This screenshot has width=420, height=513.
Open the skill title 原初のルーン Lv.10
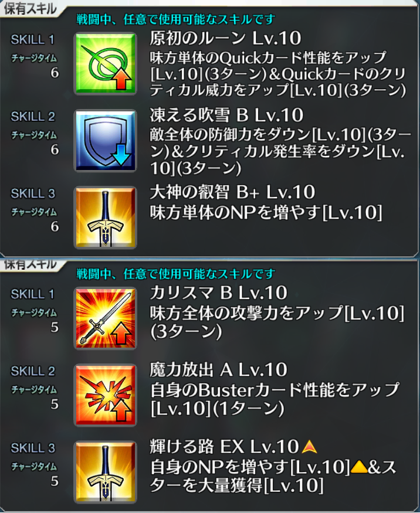[x=225, y=38]
